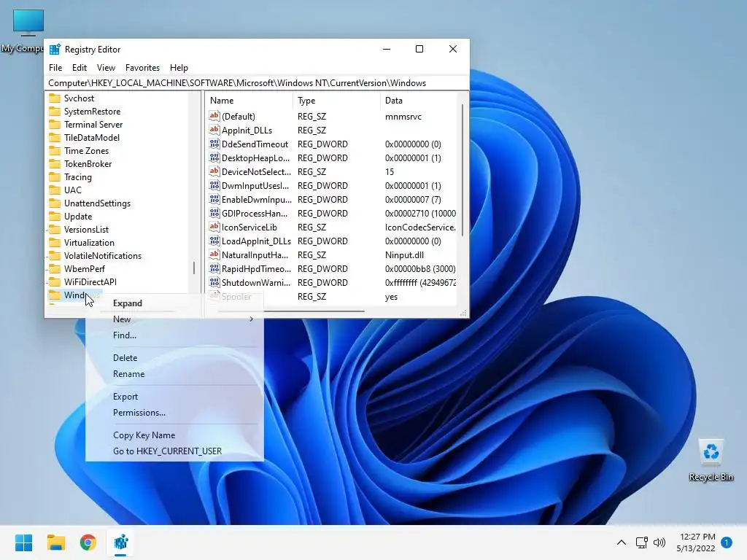747x560 pixels.
Task: Open the taskbar clock and date
Action: click(x=696, y=542)
